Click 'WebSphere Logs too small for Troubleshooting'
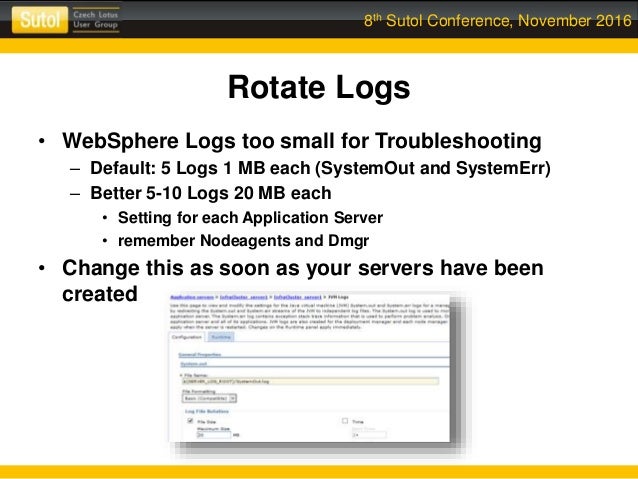638x479 pixels. tap(302, 141)
